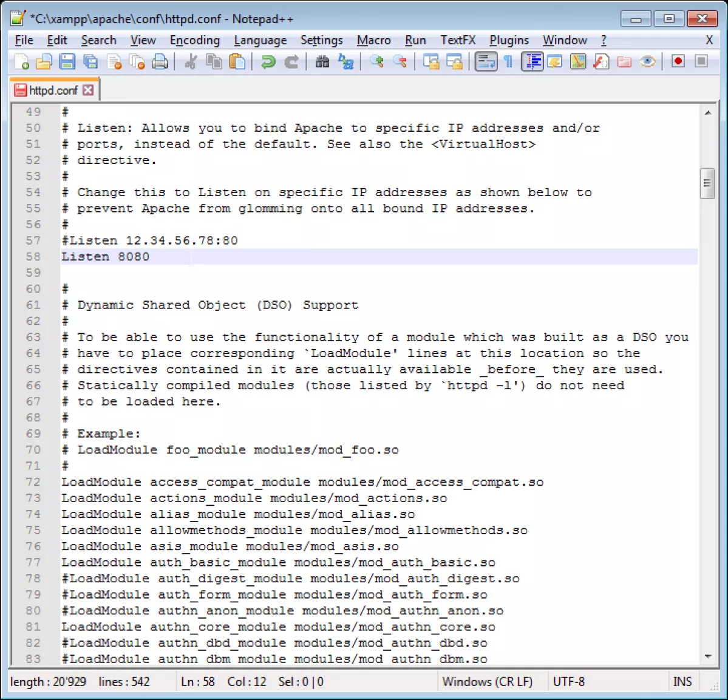This screenshot has height=700, width=728.
Task: Toggle word wrap in toolbar
Action: pos(486,62)
